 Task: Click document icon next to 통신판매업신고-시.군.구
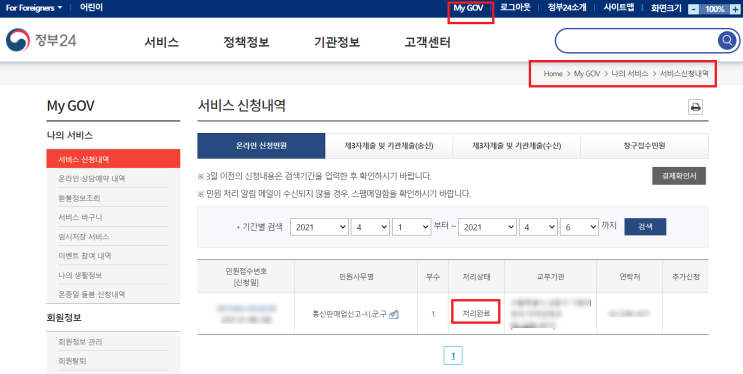(393, 314)
